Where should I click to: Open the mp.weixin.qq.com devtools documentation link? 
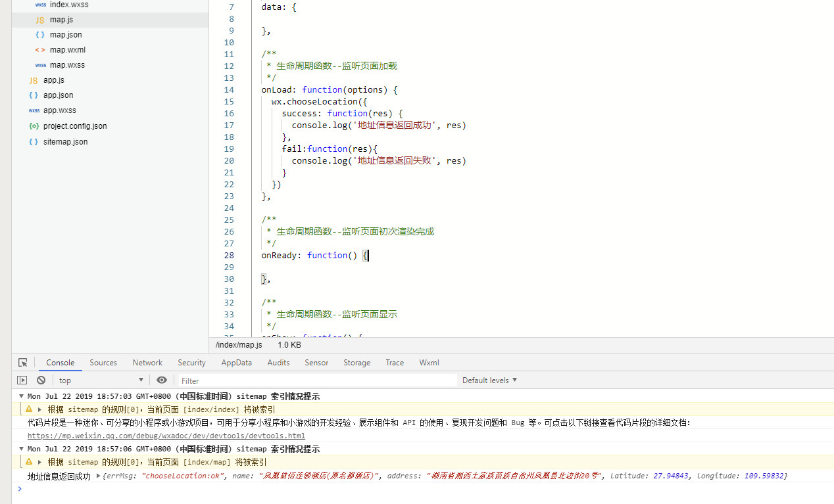coord(166,436)
